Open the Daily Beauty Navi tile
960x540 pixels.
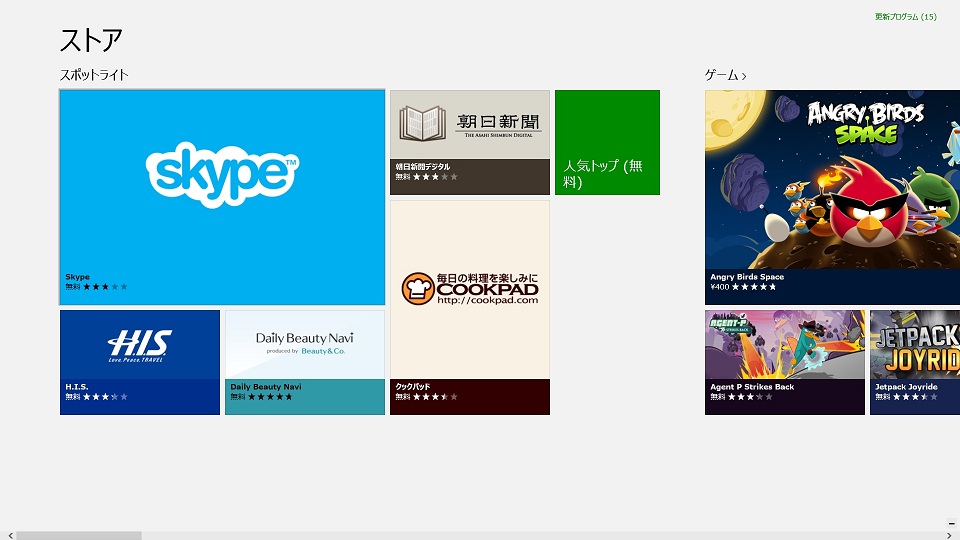(304, 346)
